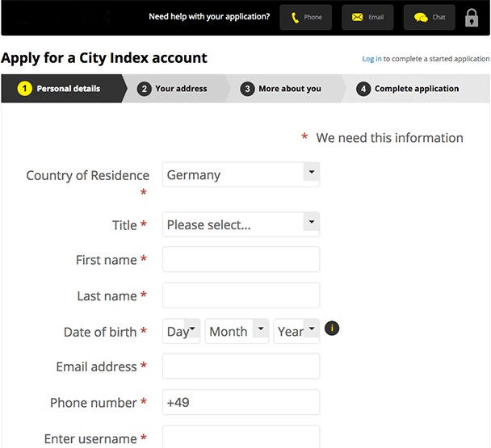This screenshot has height=448, width=491.
Task: Click the Enter username input field
Action: coord(241,437)
